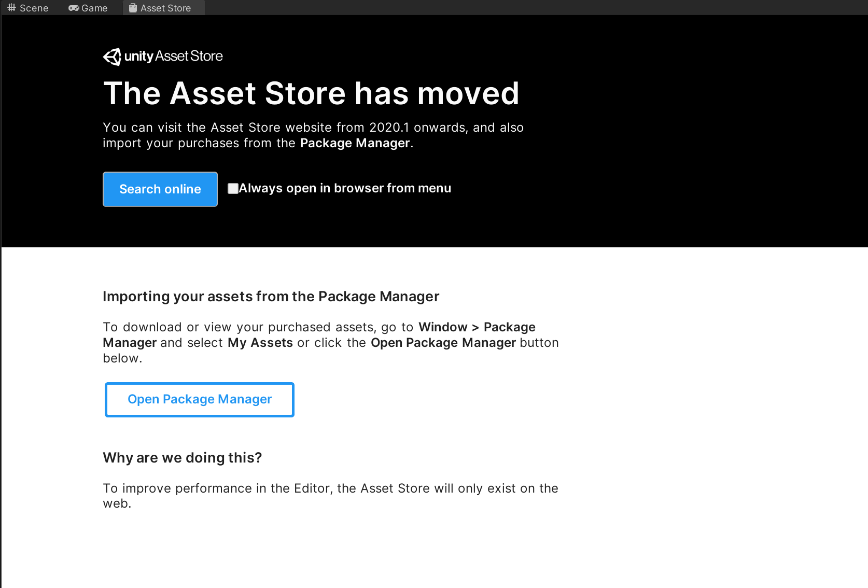The width and height of the screenshot is (868, 588).
Task: Switch to the Scene tab
Action: coord(28,8)
